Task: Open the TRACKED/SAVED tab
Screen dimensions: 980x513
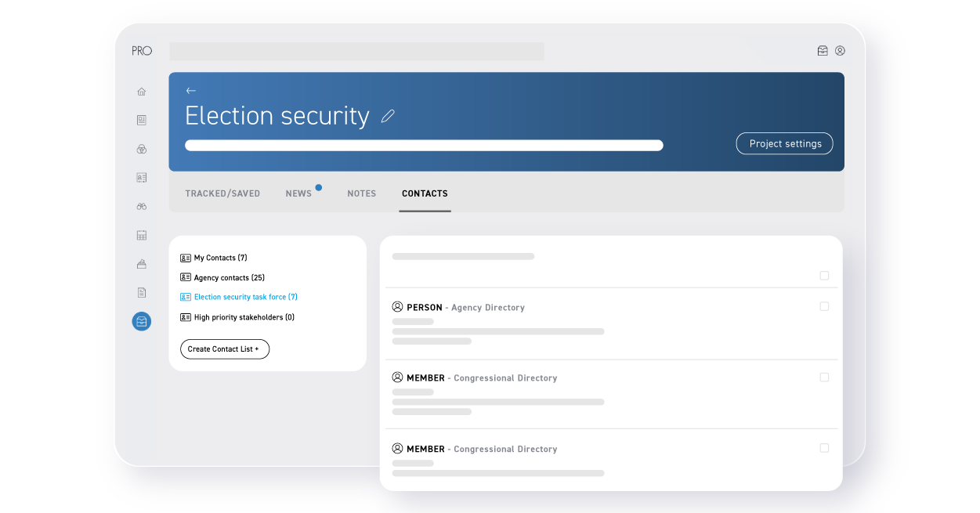Action: 222,193
